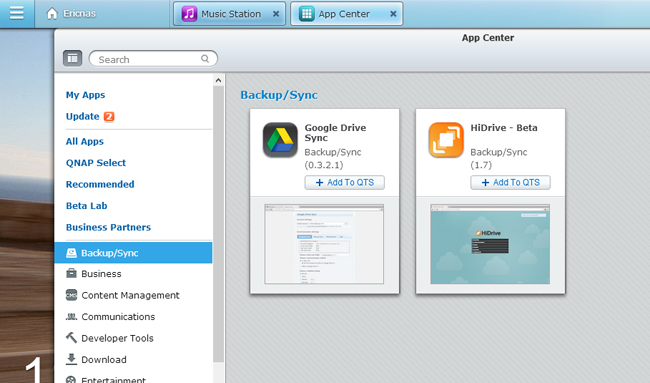Click Google Drive Sync version 0.3.2.1
The image size is (650, 383).
coord(324,165)
